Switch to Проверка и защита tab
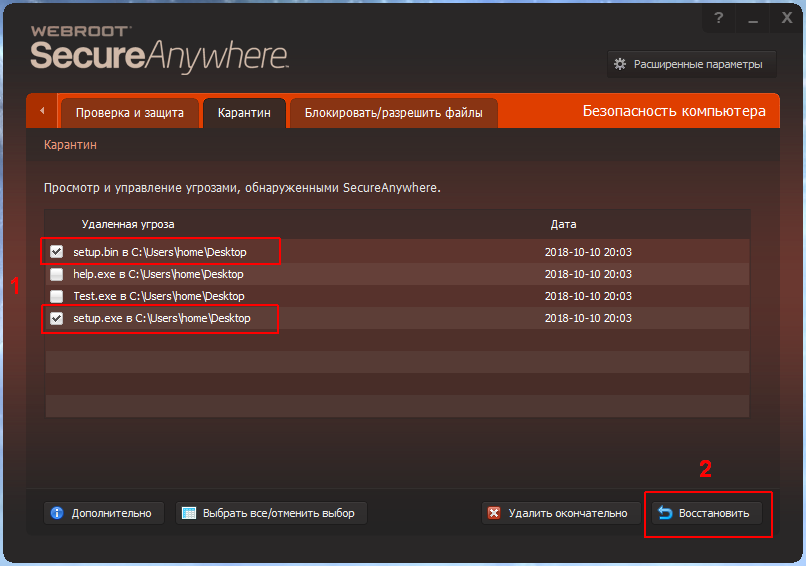This screenshot has width=806, height=566. coord(130,113)
